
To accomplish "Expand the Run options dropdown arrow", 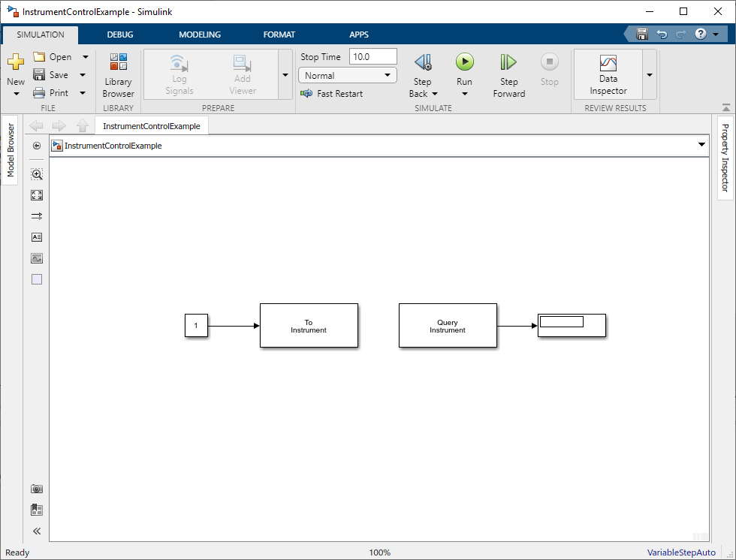I will [465, 94].
